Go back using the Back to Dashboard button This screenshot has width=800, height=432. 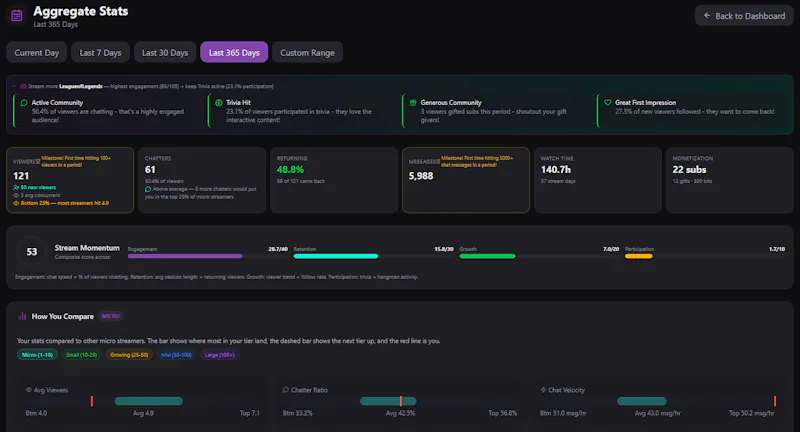744,16
